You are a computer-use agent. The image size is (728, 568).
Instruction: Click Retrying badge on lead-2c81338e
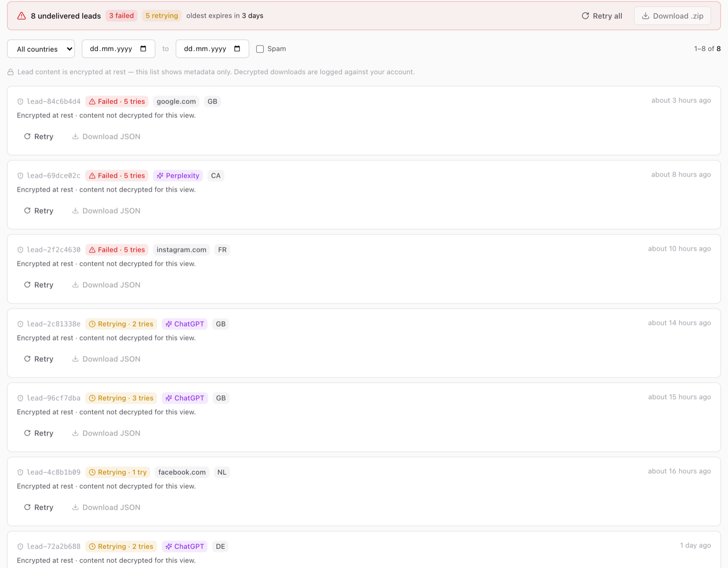pyautogui.click(x=121, y=324)
